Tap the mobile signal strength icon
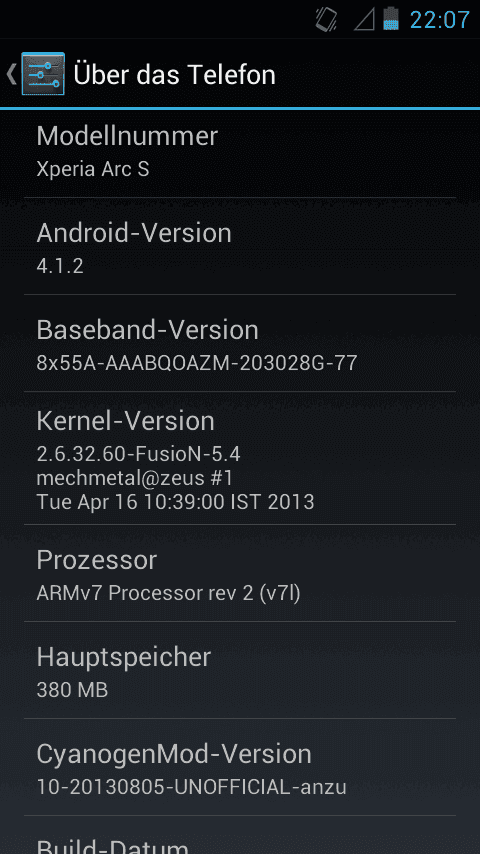Screen dimensions: 480x854 (364, 20)
